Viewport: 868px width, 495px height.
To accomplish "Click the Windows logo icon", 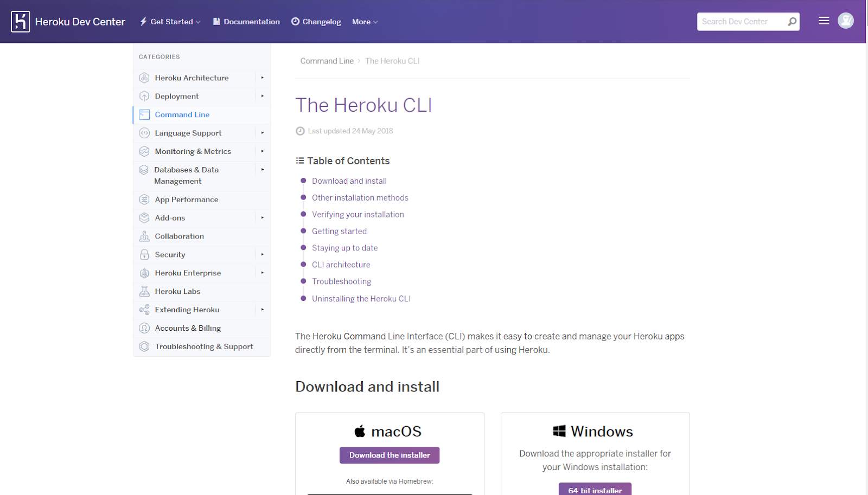I will (x=559, y=431).
